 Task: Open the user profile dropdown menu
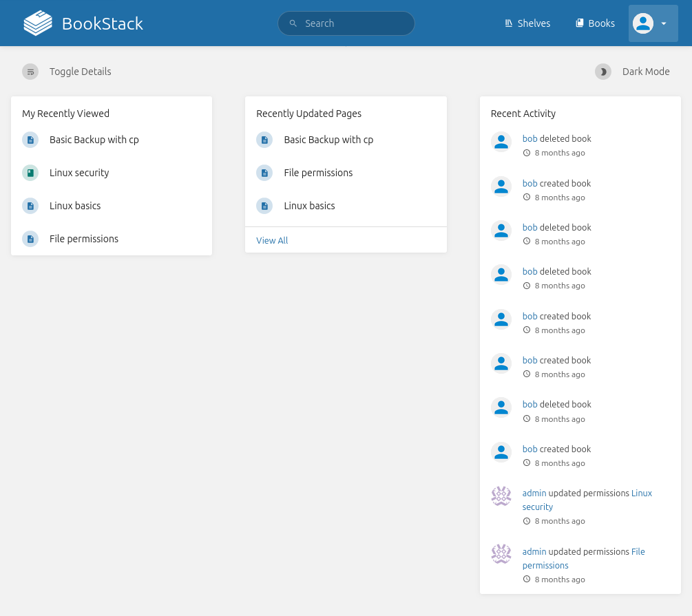[x=643, y=23]
